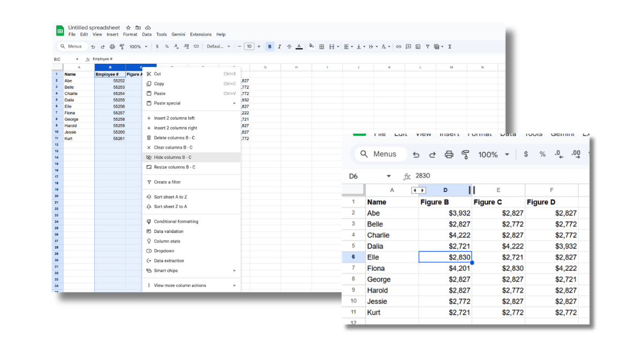Undo using the back window toolbar arrow
Screen dimensions: 644x362
click(x=93, y=47)
